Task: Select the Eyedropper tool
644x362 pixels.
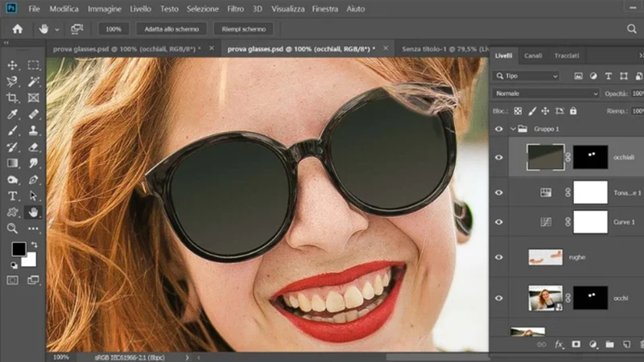Action: tap(12, 114)
